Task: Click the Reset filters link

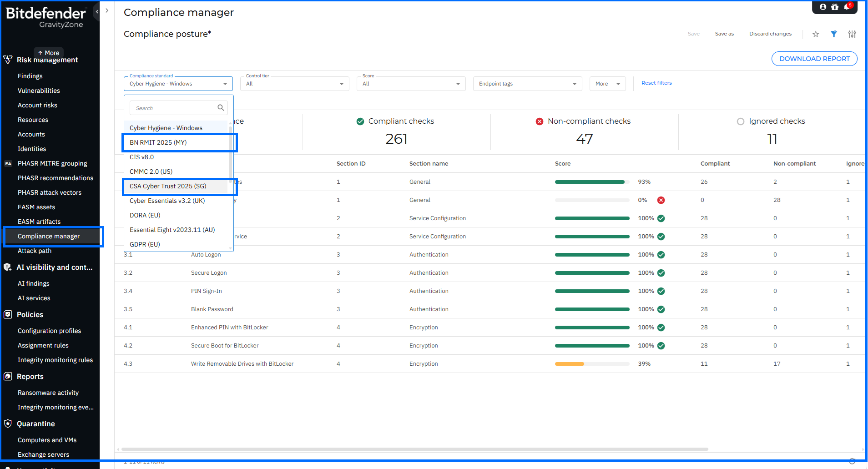Action: point(656,83)
